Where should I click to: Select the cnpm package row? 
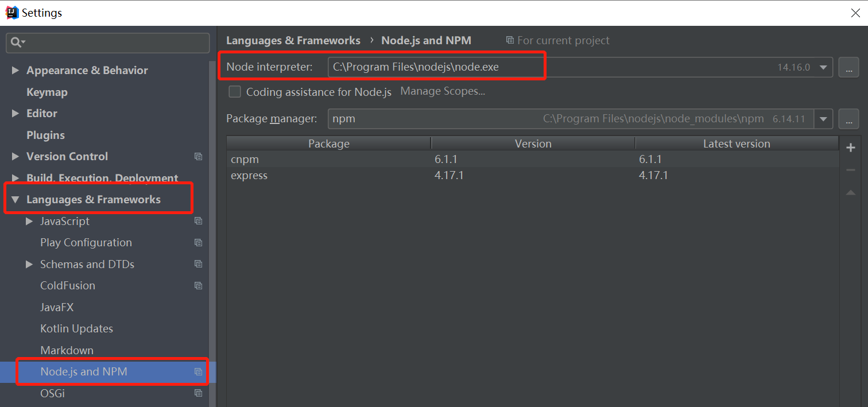pyautogui.click(x=533, y=159)
